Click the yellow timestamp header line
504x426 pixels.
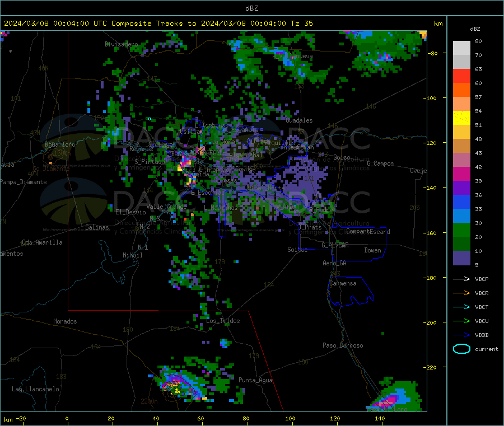click(158, 24)
